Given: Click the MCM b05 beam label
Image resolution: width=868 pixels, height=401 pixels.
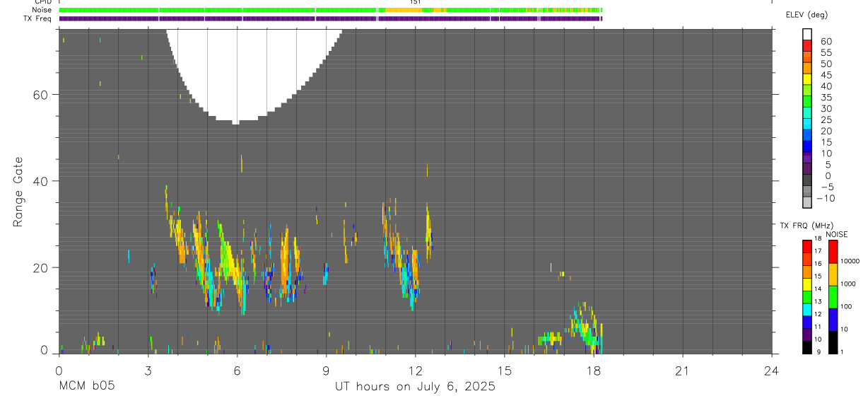Looking at the screenshot, I should [x=87, y=387].
